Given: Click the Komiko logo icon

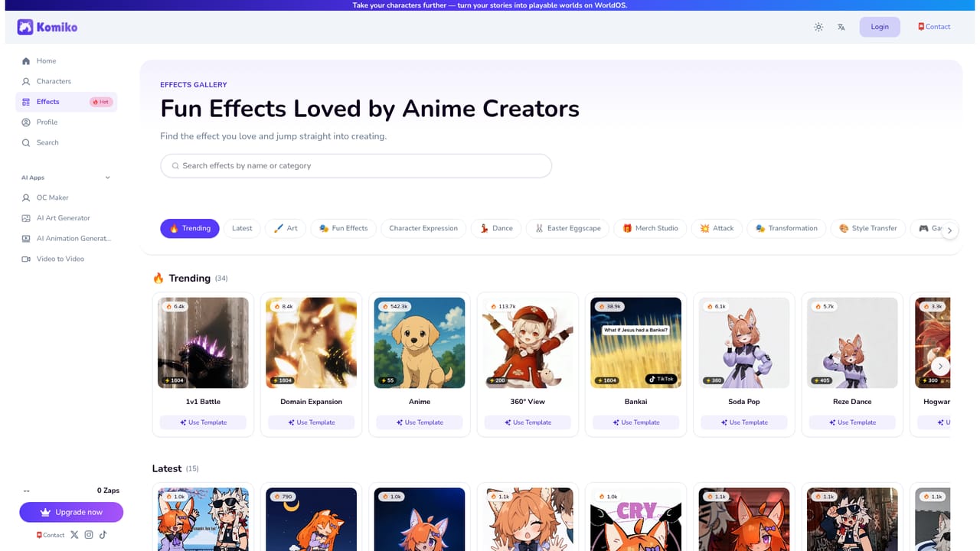Looking at the screenshot, I should [x=26, y=28].
